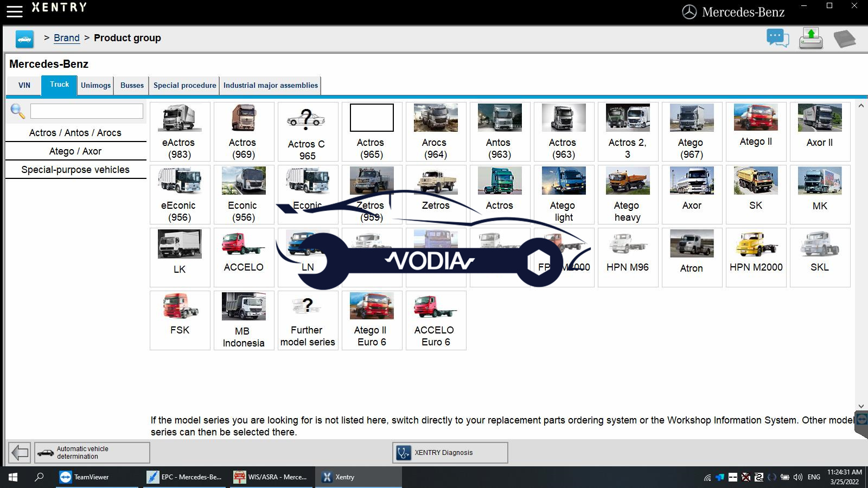Select the Axor II tile
This screenshot has width=868, height=488.
(820, 132)
